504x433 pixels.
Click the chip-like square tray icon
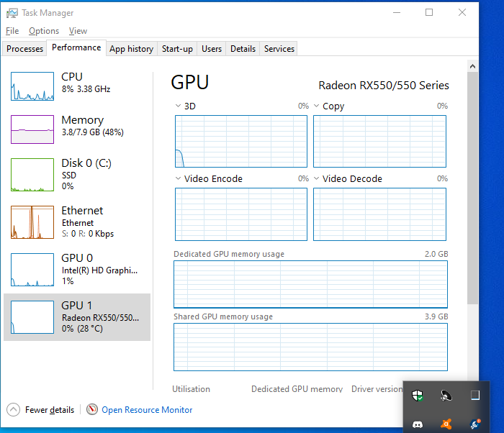(x=475, y=395)
